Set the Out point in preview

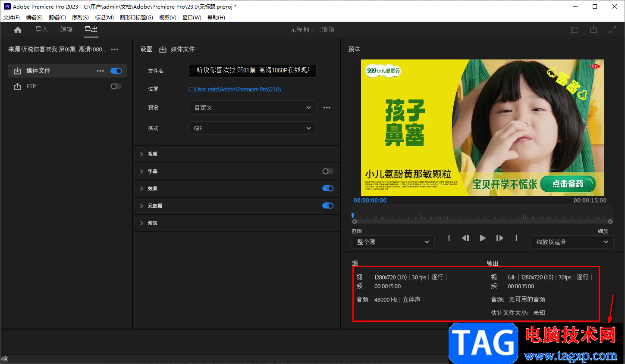(516, 238)
